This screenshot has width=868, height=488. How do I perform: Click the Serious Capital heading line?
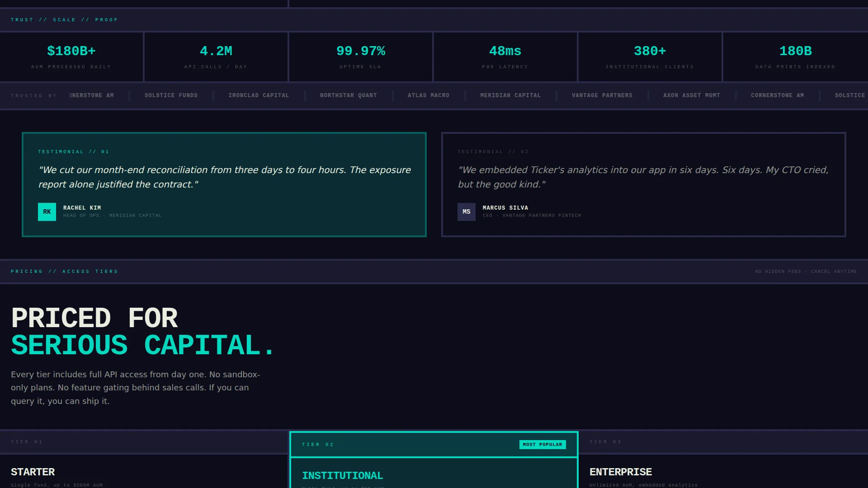(143, 346)
